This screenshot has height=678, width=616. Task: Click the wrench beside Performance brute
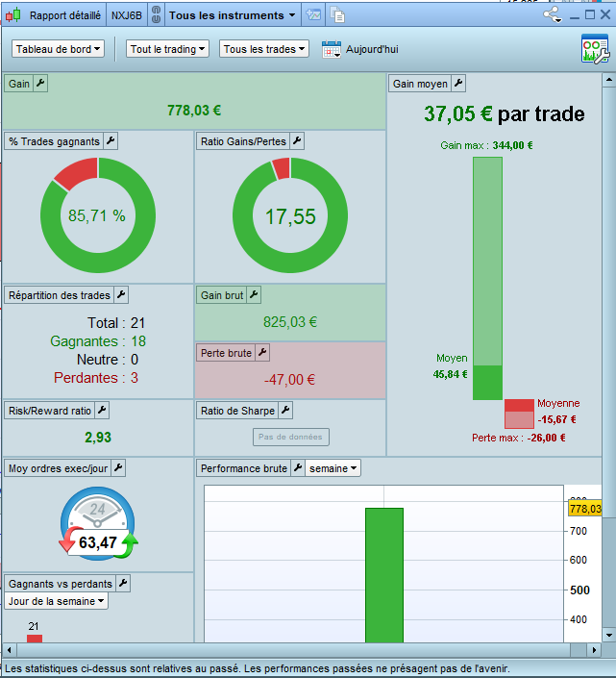(x=298, y=467)
